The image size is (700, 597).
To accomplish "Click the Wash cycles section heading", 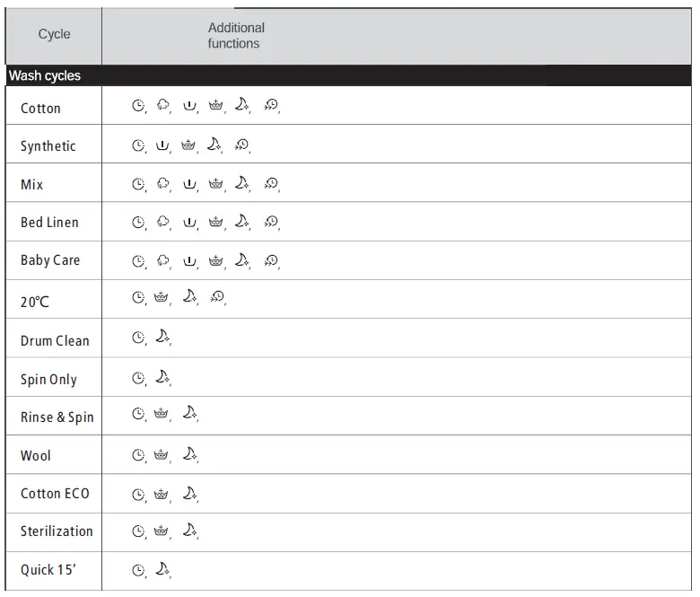I will point(45,76).
